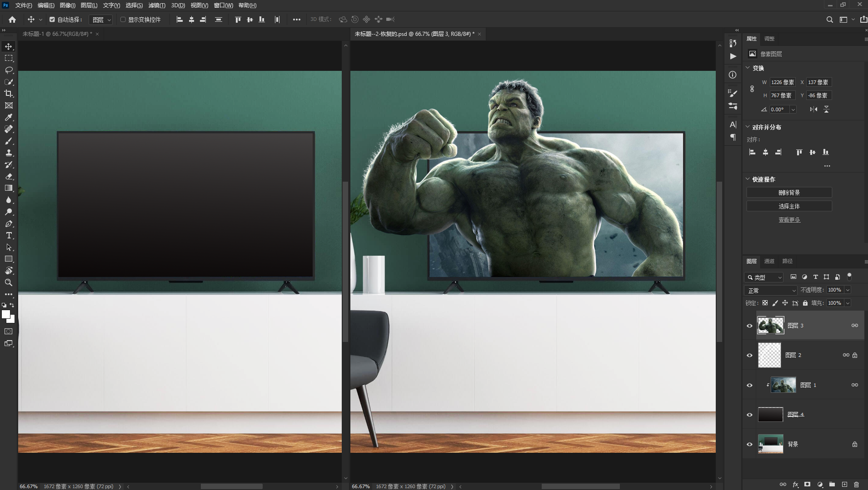Select the Pen tool
868x490 pixels.
tap(9, 223)
